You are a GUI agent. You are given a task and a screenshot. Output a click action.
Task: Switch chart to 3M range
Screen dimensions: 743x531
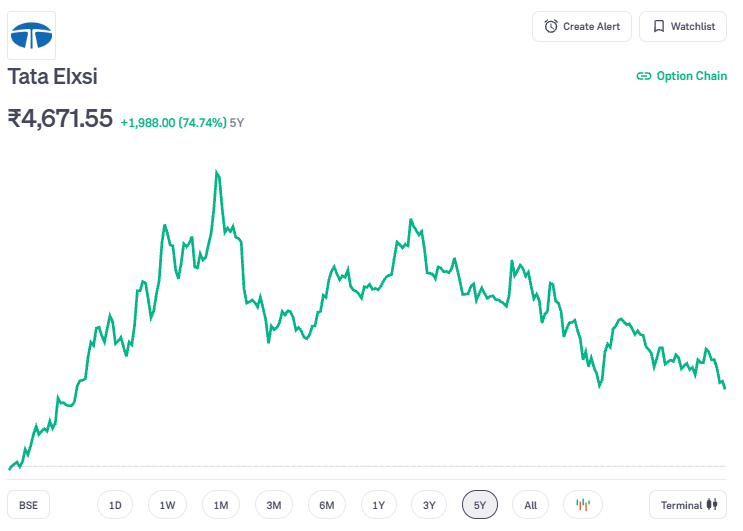coord(273,505)
